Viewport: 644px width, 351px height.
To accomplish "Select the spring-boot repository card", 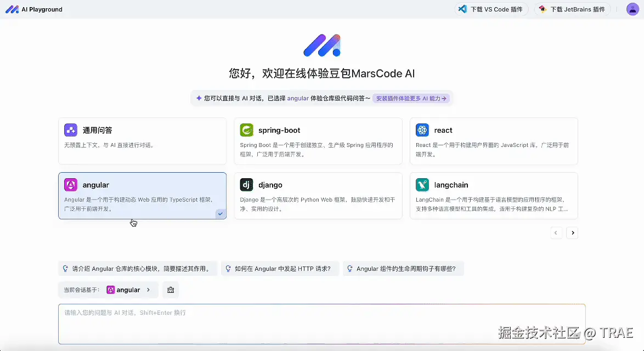I will (318, 141).
